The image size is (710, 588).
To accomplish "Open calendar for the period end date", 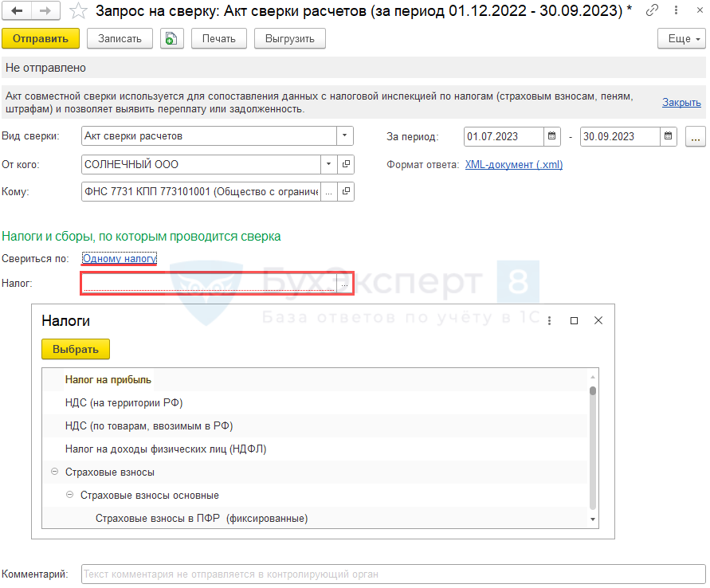I will coord(669,136).
